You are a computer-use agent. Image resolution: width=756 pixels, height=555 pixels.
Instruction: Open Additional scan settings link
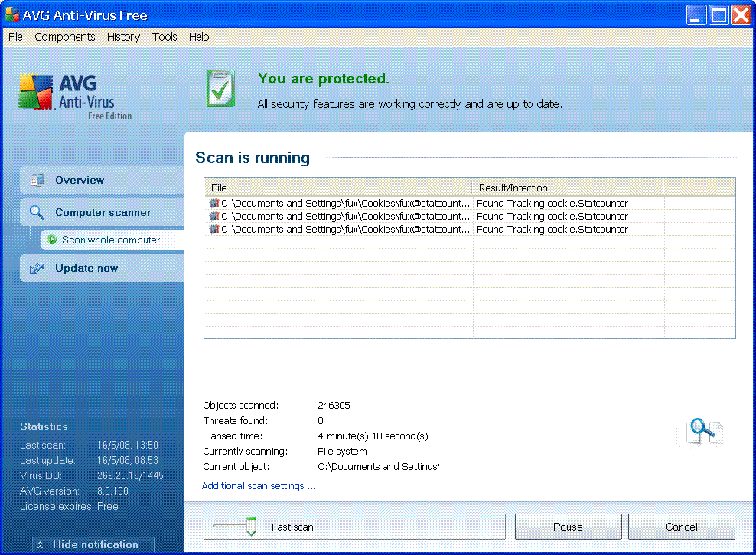click(x=259, y=485)
